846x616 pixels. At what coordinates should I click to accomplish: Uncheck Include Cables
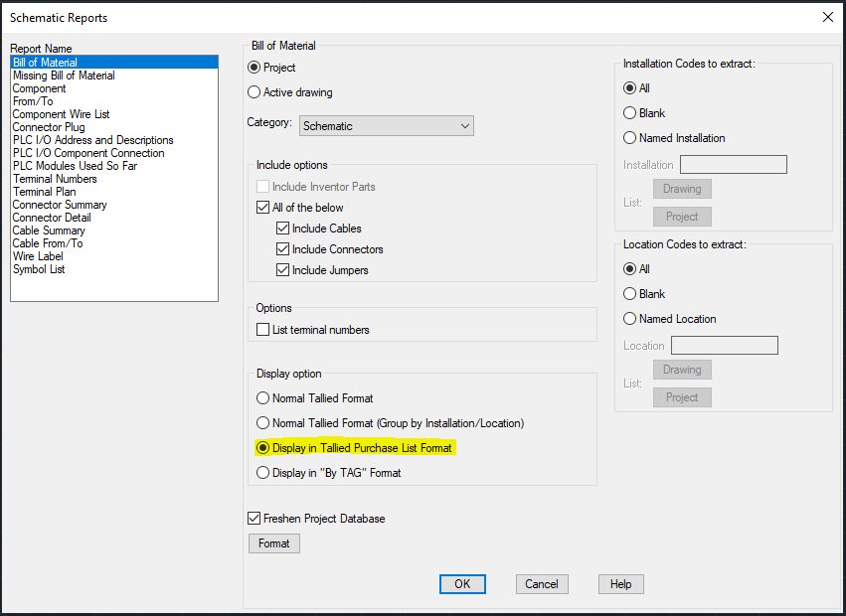(x=283, y=229)
